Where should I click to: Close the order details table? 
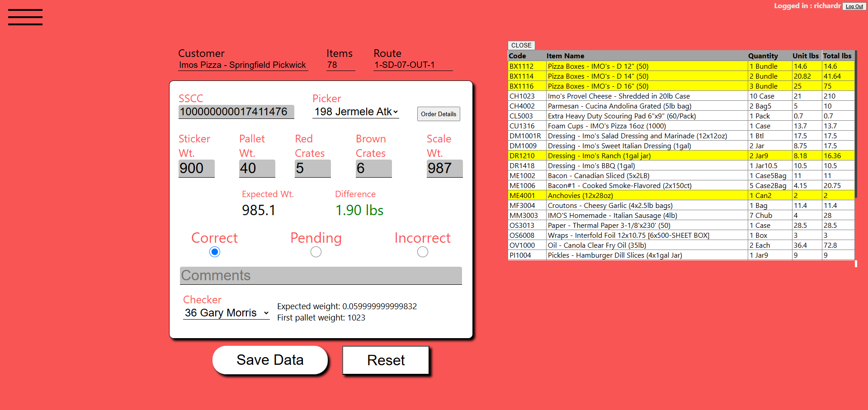pyautogui.click(x=521, y=45)
